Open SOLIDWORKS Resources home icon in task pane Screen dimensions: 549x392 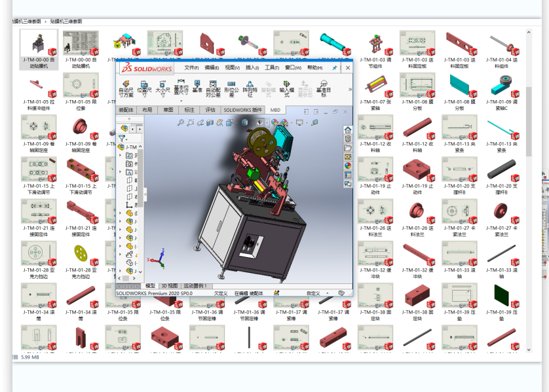pos(348,130)
